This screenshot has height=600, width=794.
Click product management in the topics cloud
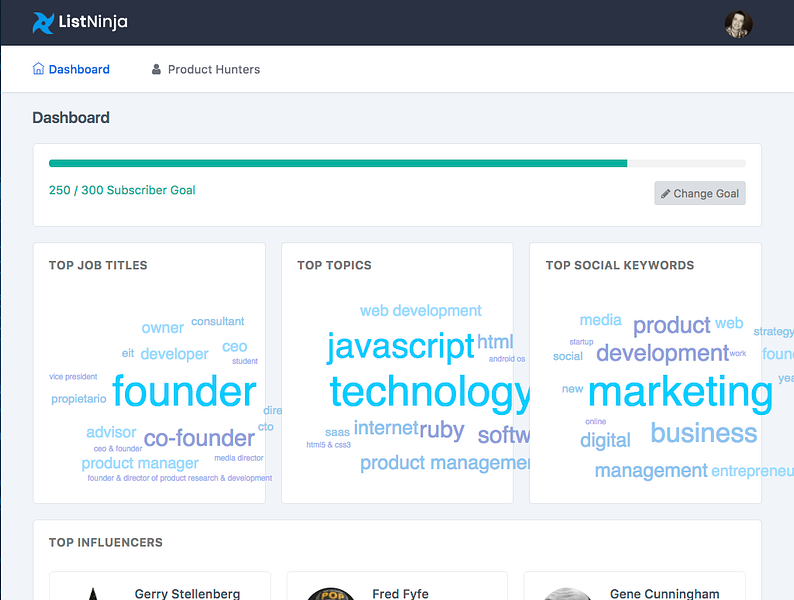[x=445, y=463]
